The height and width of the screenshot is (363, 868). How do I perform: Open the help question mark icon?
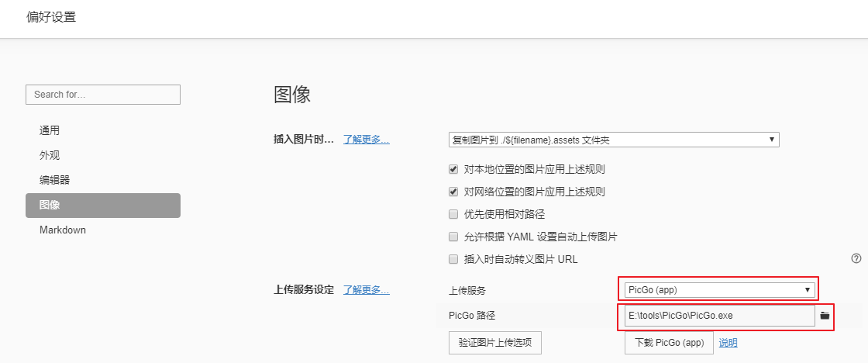[x=856, y=258]
